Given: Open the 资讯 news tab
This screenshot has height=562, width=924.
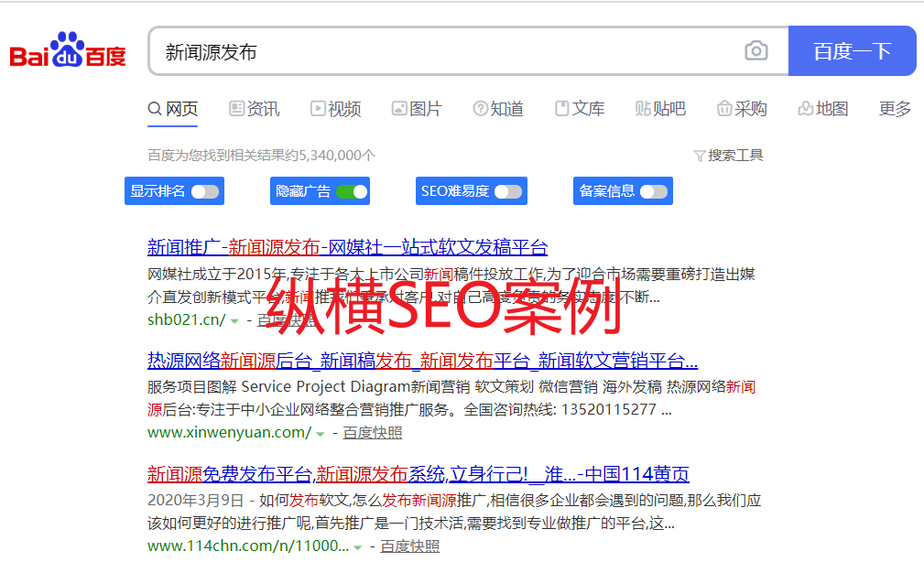Looking at the screenshot, I should [254, 109].
